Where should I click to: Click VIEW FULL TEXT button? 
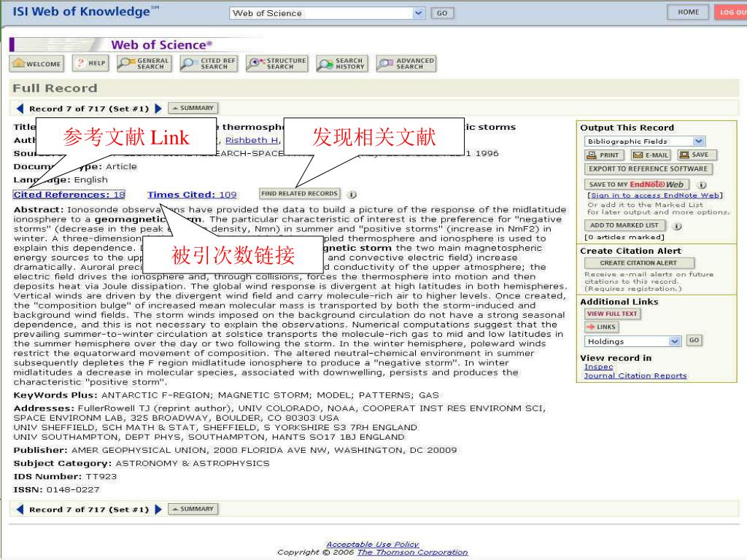[613, 314]
